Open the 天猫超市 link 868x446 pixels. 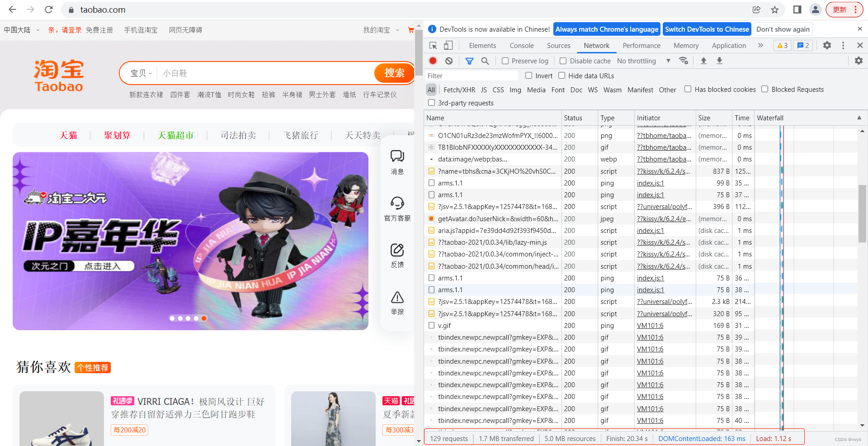(x=175, y=135)
